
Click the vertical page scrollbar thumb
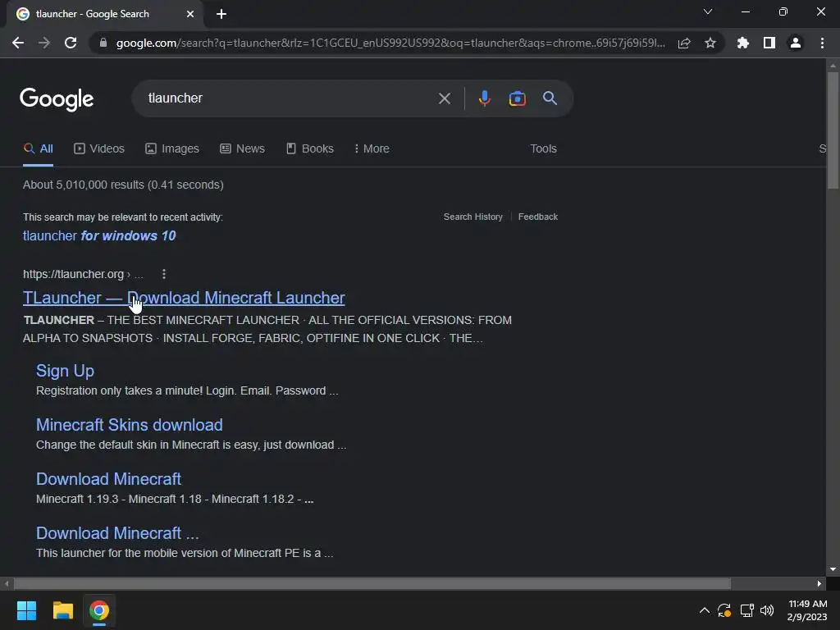coord(833,130)
